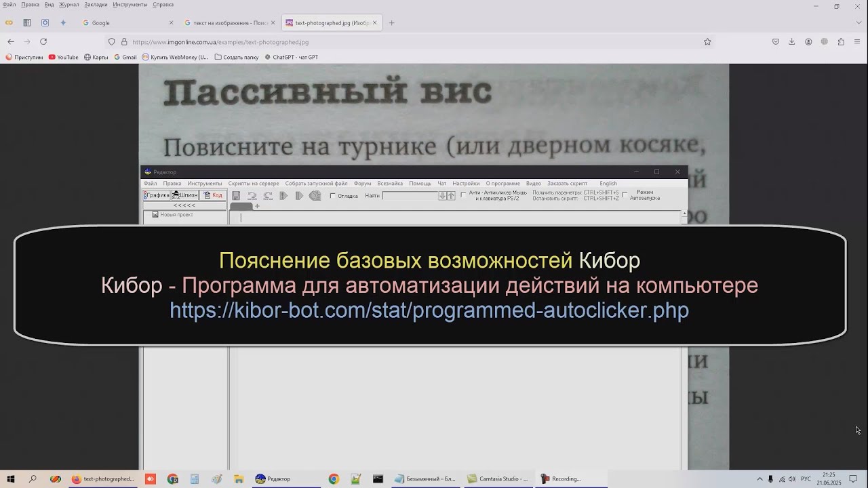
Task: Open Заказать скрипт menu item
Action: [x=568, y=183]
